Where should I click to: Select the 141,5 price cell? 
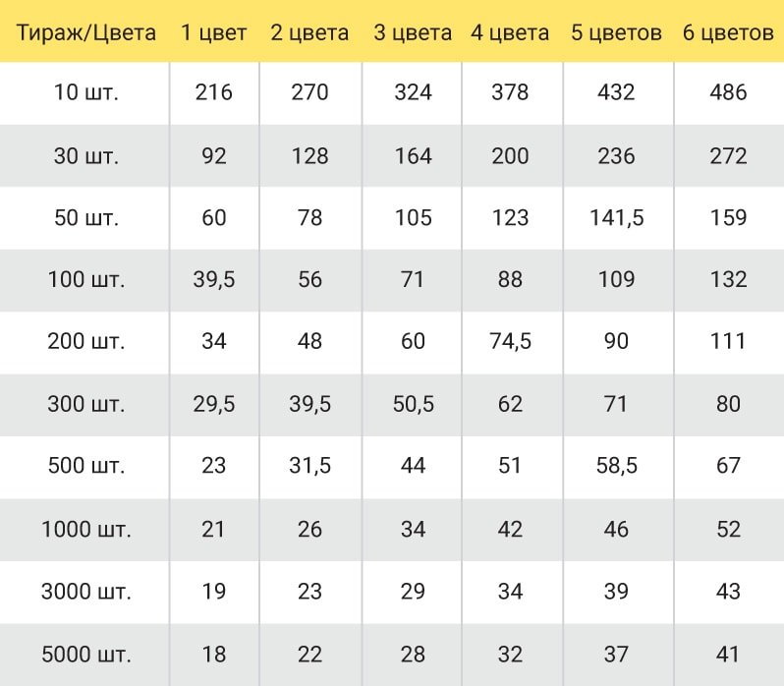pos(617,217)
